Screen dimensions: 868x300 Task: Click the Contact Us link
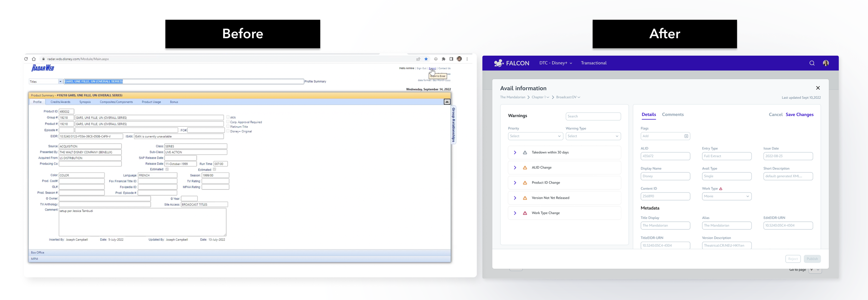(x=444, y=68)
